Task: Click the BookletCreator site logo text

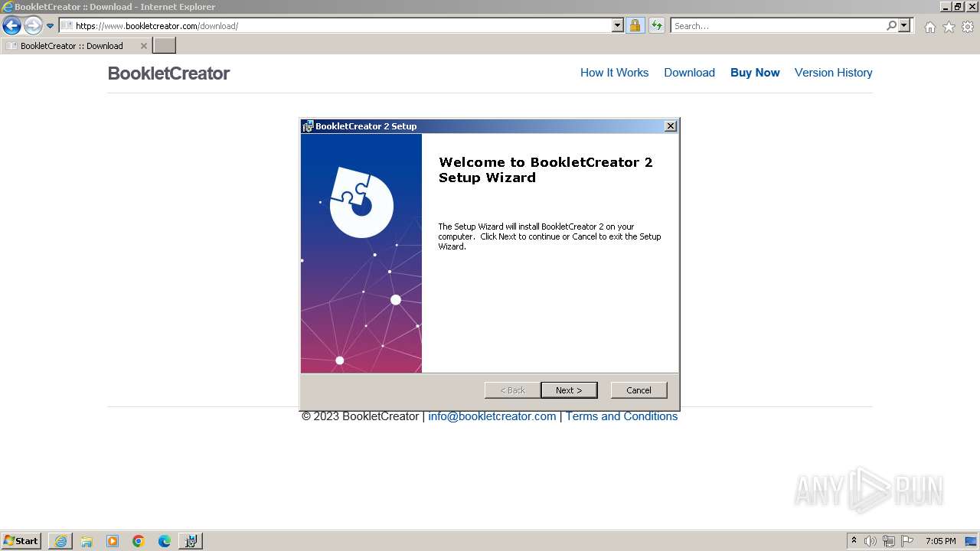Action: click(x=168, y=73)
